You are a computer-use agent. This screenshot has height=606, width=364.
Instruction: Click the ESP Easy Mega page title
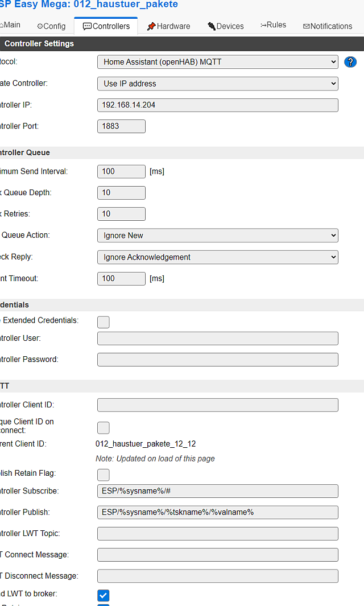coord(89,5)
